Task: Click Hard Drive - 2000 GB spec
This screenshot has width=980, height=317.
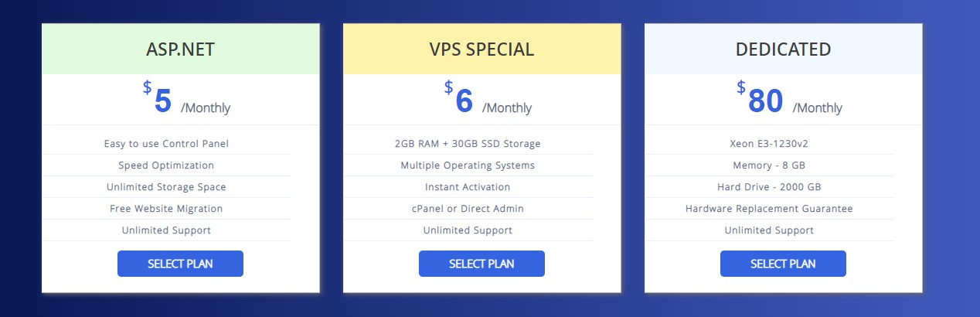Action: (x=769, y=187)
